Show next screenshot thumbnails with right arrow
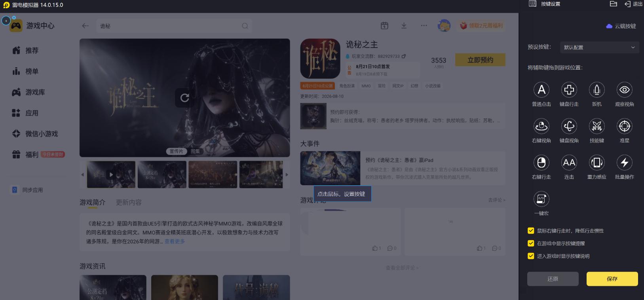644x300 pixels. click(287, 175)
